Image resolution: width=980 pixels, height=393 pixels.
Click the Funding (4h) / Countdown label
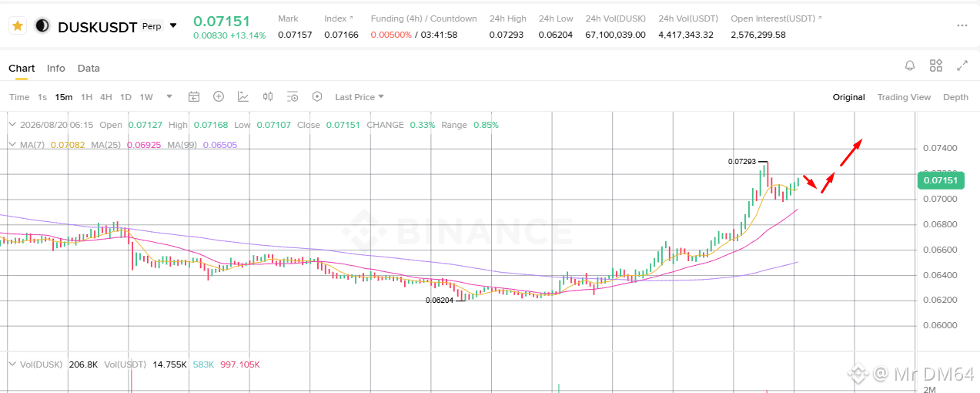(x=423, y=18)
